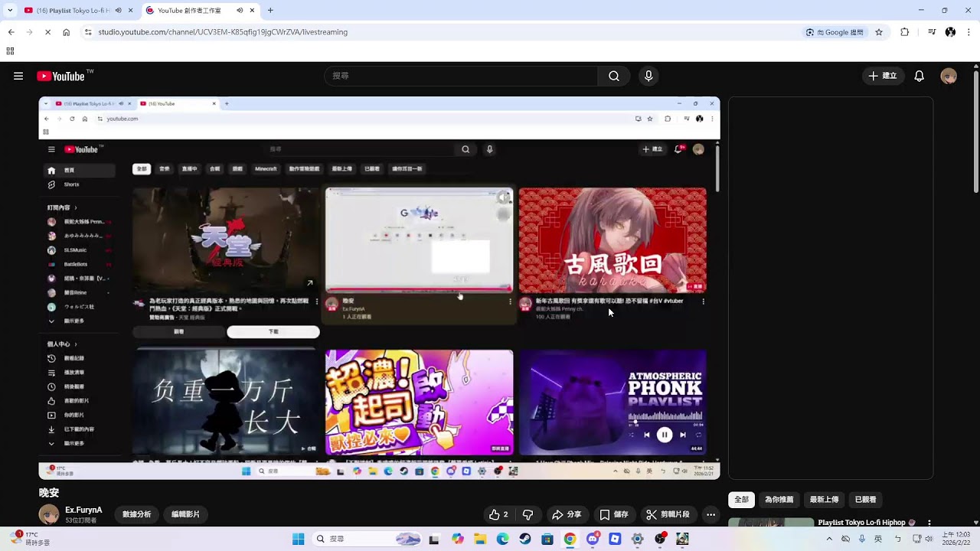Open the Ex.FurynA channel name link
The width and height of the screenshot is (980, 551).
coord(83,510)
